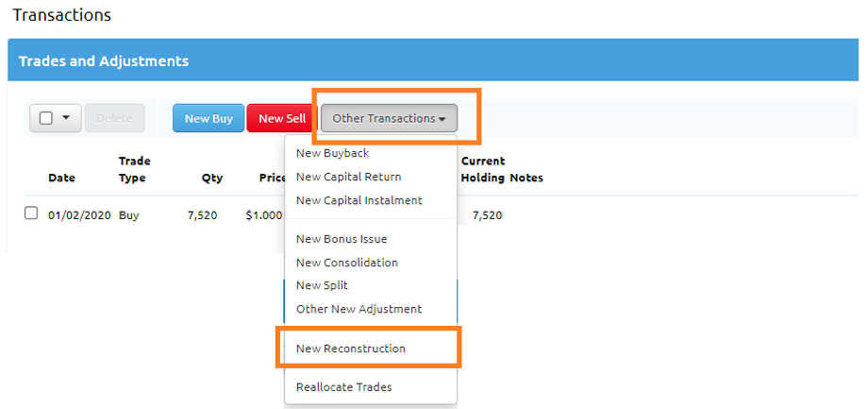Select New Bonus Issue entry
Image resolution: width=868 pixels, height=409 pixels.
341,239
